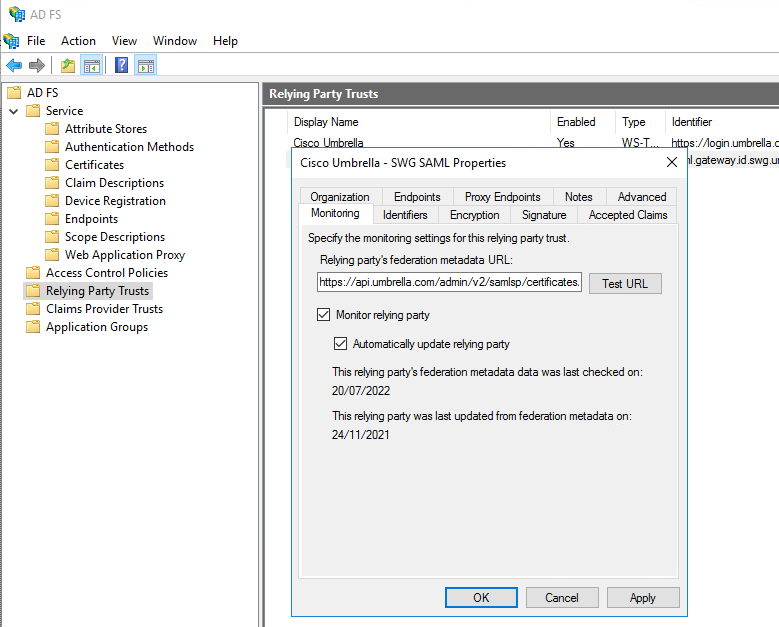779x627 pixels.
Task: Click OK in the properties dialog
Action: point(481,597)
